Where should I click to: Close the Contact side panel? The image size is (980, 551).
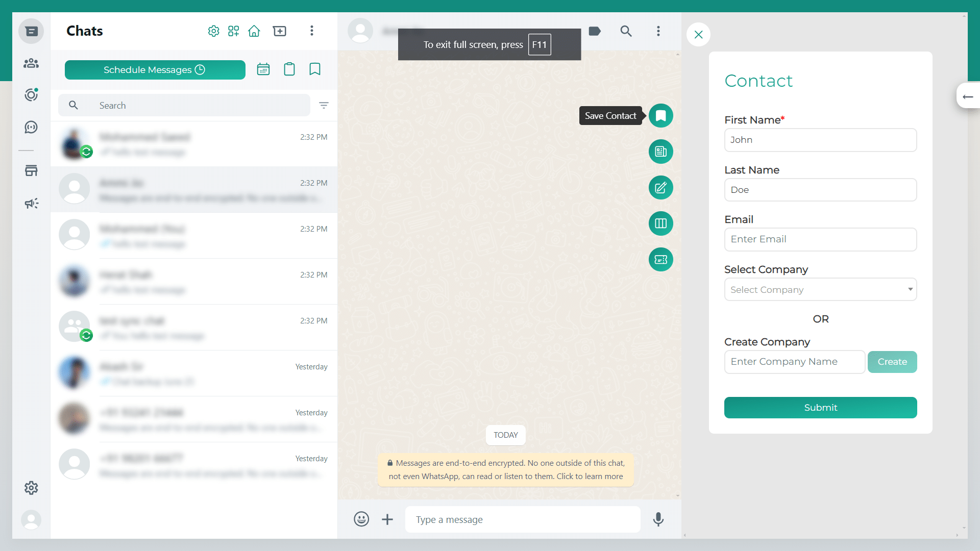(698, 35)
